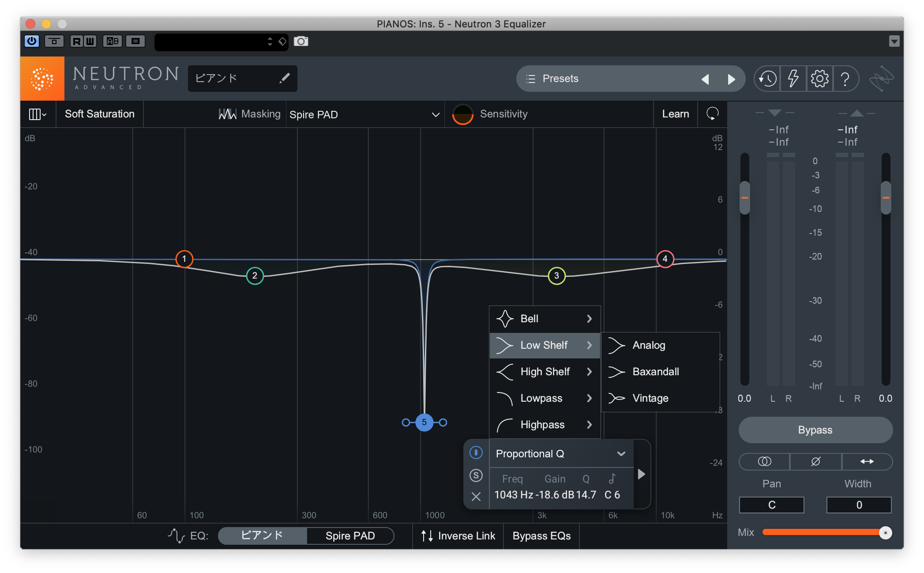Image resolution: width=924 pixels, height=573 pixels.
Task: Expand the Highpass filter submenu
Action: pyautogui.click(x=545, y=425)
